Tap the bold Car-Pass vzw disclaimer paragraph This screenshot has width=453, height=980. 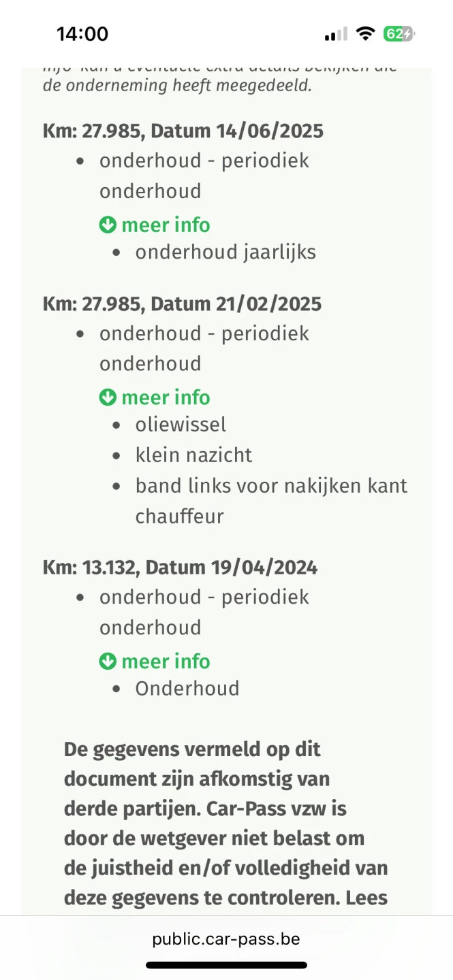226,823
